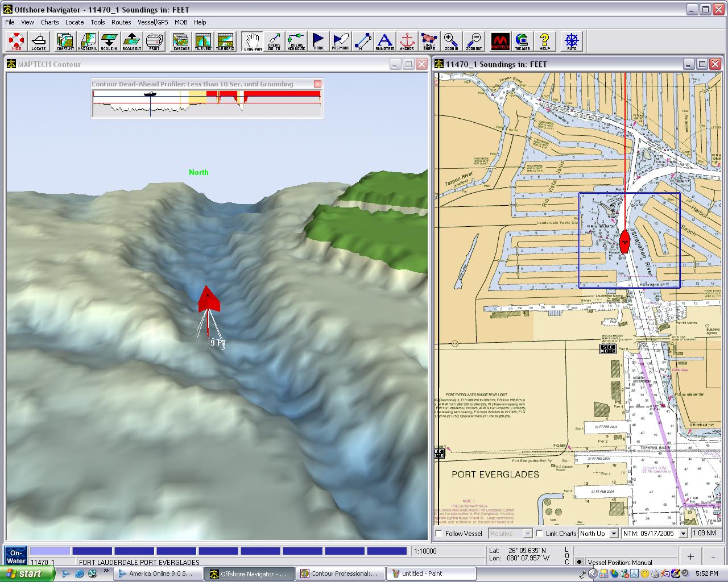Click the MOB man-overboard toolbar icon
Screen dimensions: 728x582
click(x=16, y=41)
